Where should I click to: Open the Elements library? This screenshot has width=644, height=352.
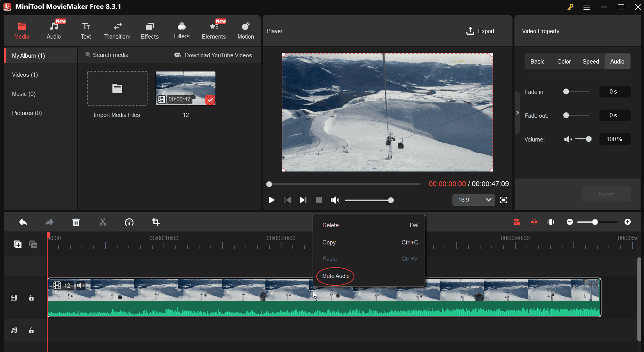tap(214, 30)
